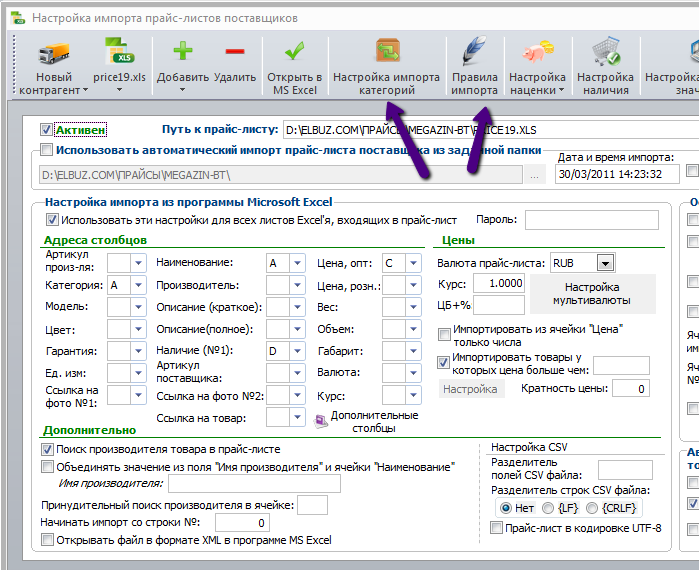Open the Наличие (№1) column dropdown
Screen dimensions: 699x570
point(297,351)
